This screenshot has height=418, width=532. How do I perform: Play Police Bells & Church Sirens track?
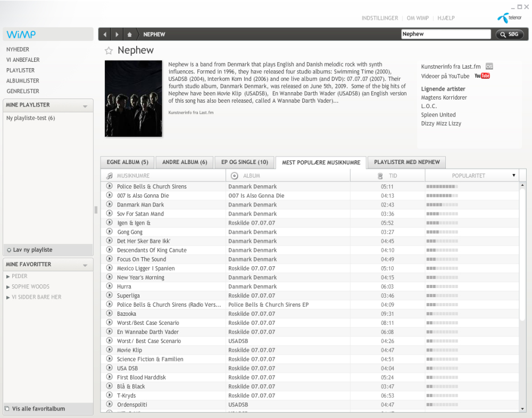[109, 186]
